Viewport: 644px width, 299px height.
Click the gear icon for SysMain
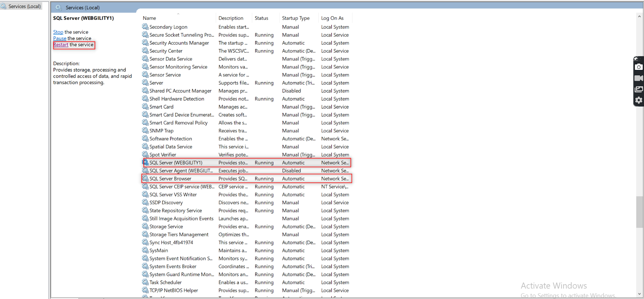145,250
